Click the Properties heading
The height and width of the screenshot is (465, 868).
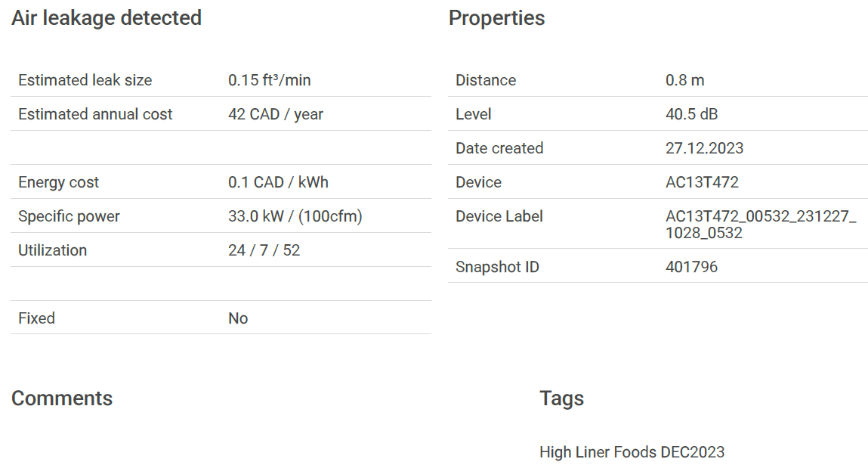pyautogui.click(x=496, y=18)
